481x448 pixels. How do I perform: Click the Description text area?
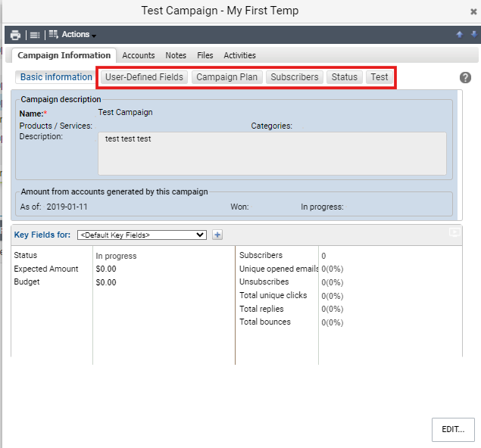272,154
